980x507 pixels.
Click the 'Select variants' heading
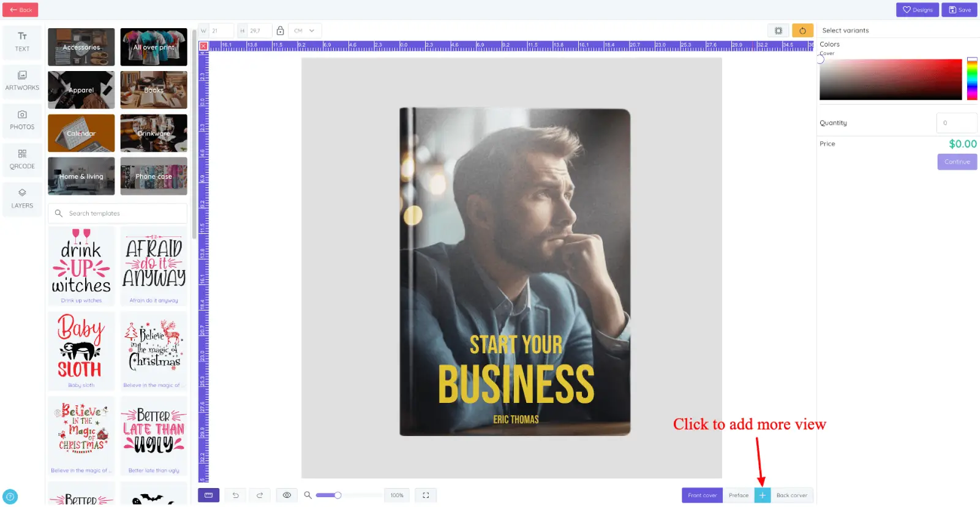[x=845, y=31]
